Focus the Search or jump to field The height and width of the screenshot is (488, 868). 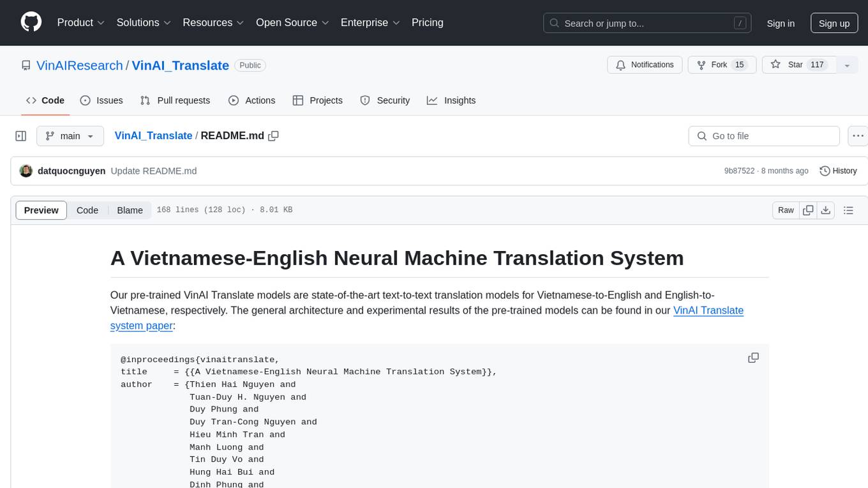pos(648,23)
